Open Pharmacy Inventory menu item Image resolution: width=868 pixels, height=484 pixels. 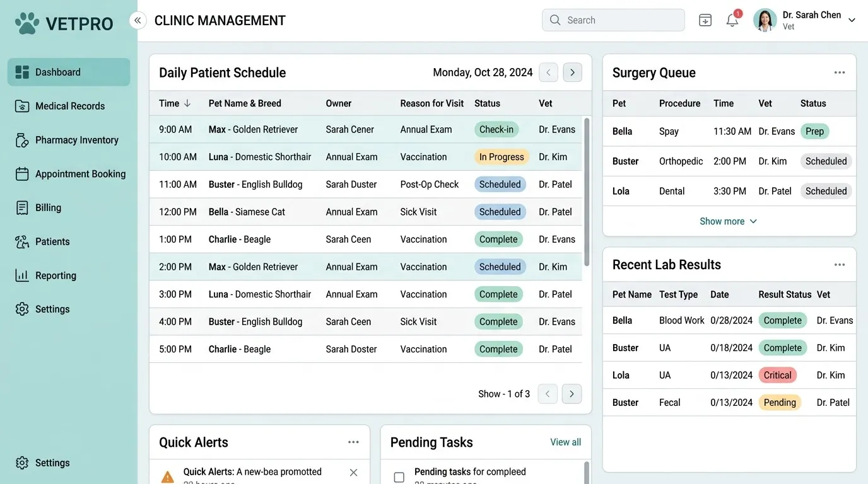tap(69, 140)
